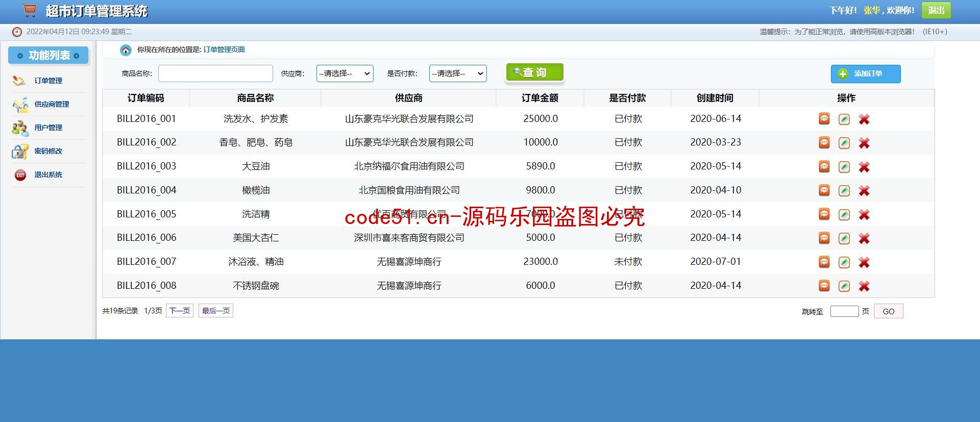This screenshot has width=980, height=422.
Task: Click date 2020-07-01 cell
Action: (716, 262)
